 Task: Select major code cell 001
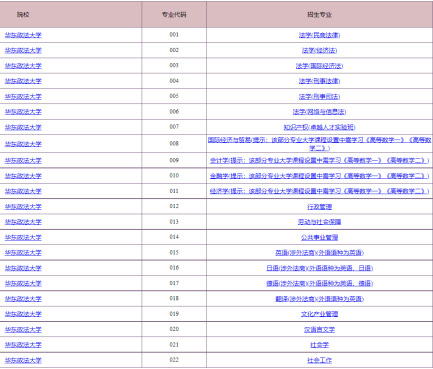tap(174, 35)
